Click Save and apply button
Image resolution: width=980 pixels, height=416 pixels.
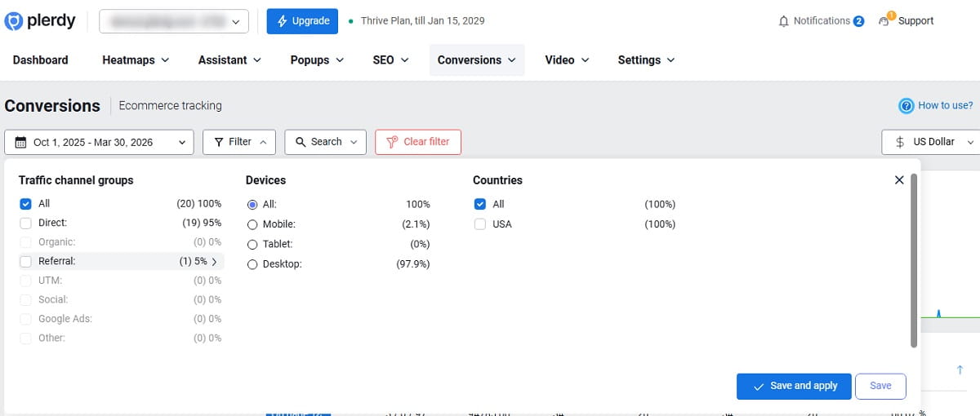(x=794, y=386)
